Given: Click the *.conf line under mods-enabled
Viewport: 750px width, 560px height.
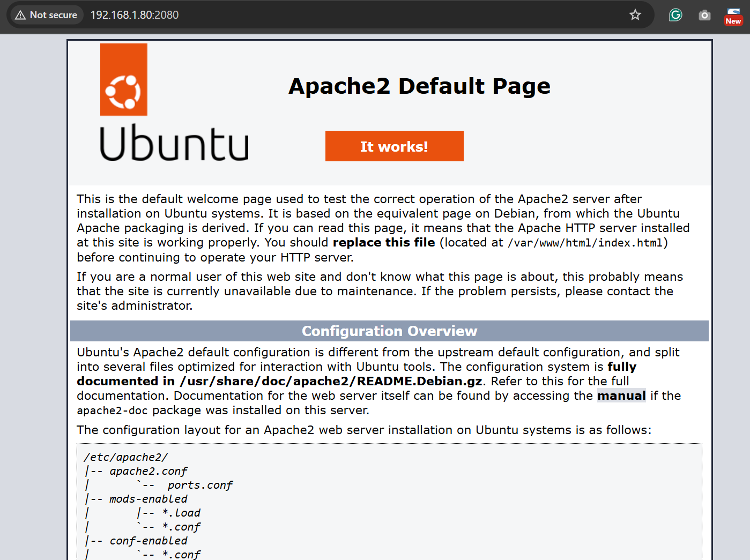Looking at the screenshot, I should 181,527.
